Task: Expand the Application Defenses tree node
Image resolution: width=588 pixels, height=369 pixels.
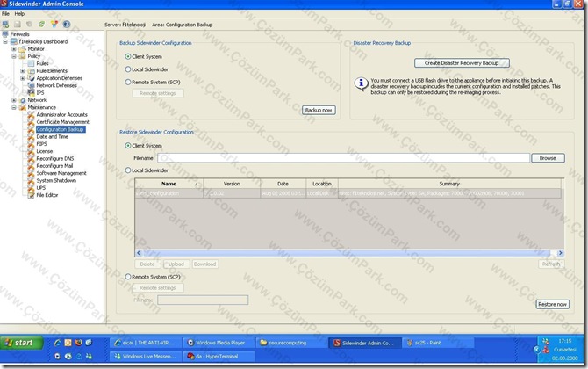Action: coord(23,78)
